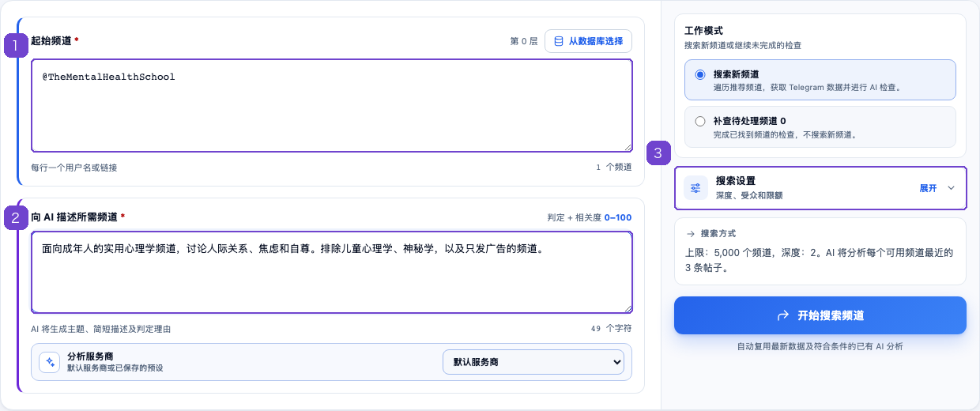Click the arrow icon beside 搜索方式
The width and height of the screenshot is (980, 411).
coord(690,234)
